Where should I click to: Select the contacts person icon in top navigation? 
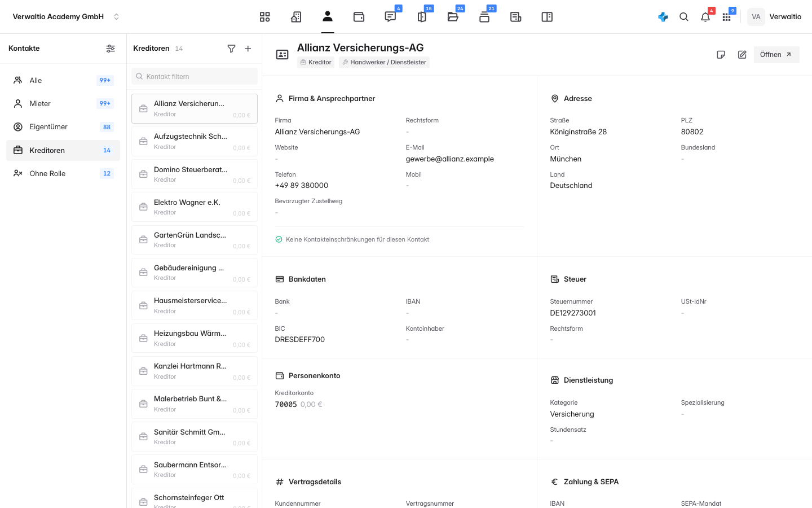coord(328,16)
